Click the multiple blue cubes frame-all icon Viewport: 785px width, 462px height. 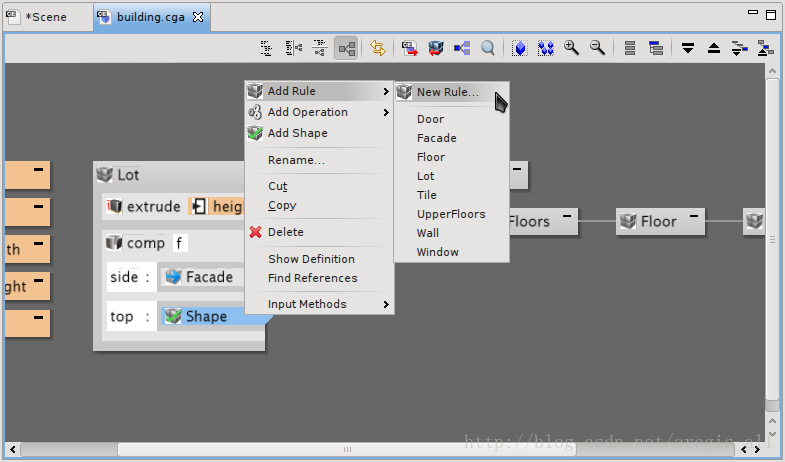click(546, 48)
